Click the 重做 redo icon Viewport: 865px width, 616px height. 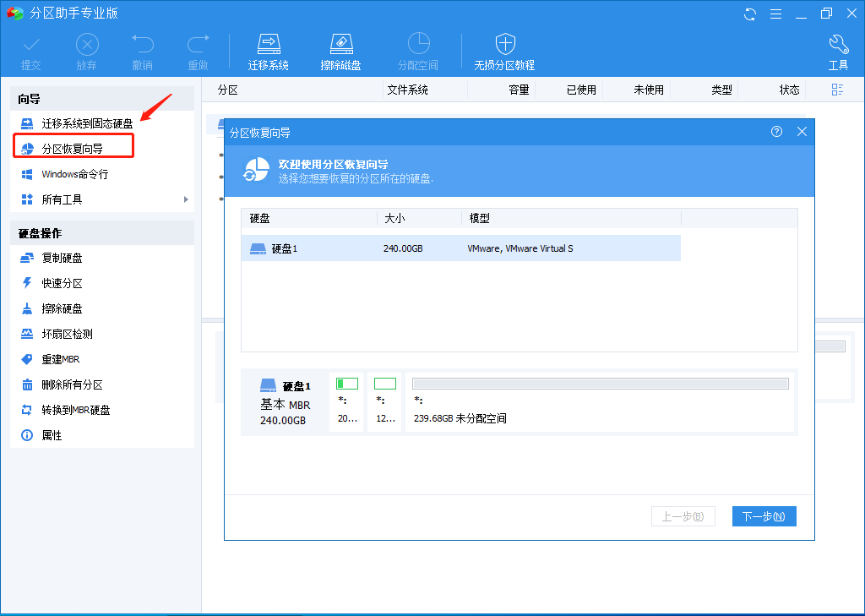[198, 53]
